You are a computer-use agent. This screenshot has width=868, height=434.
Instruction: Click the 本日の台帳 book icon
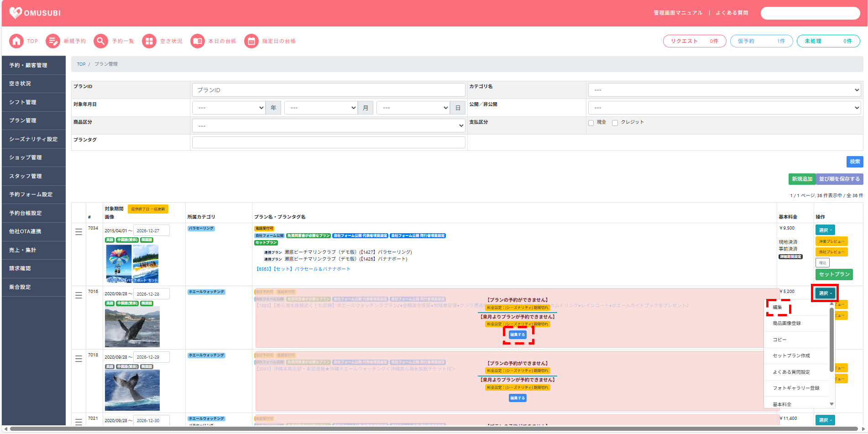point(197,41)
